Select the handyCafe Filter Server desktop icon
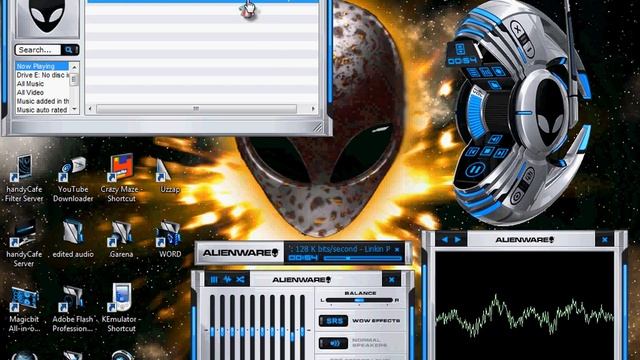The width and height of the screenshot is (640, 360). (24, 179)
